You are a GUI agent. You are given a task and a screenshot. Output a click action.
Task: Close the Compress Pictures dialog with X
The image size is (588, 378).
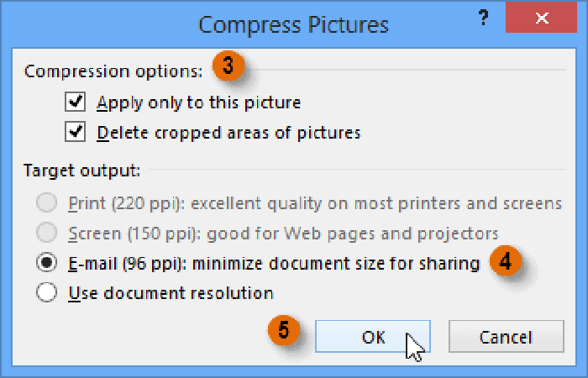tap(541, 18)
